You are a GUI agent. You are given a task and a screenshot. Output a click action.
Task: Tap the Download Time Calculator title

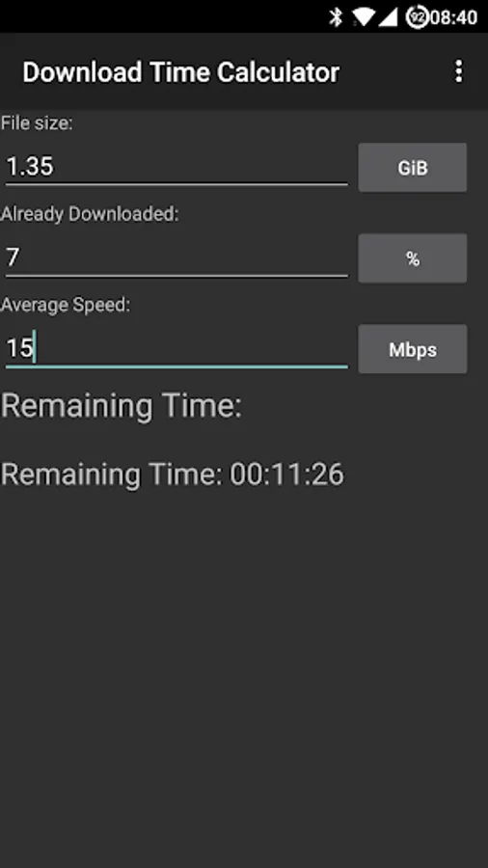point(181,72)
